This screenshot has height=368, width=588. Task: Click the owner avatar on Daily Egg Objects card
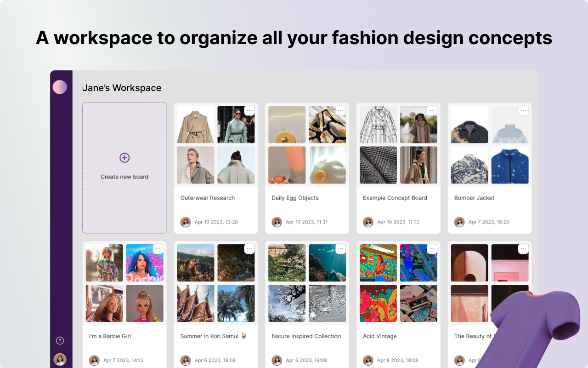(x=277, y=222)
